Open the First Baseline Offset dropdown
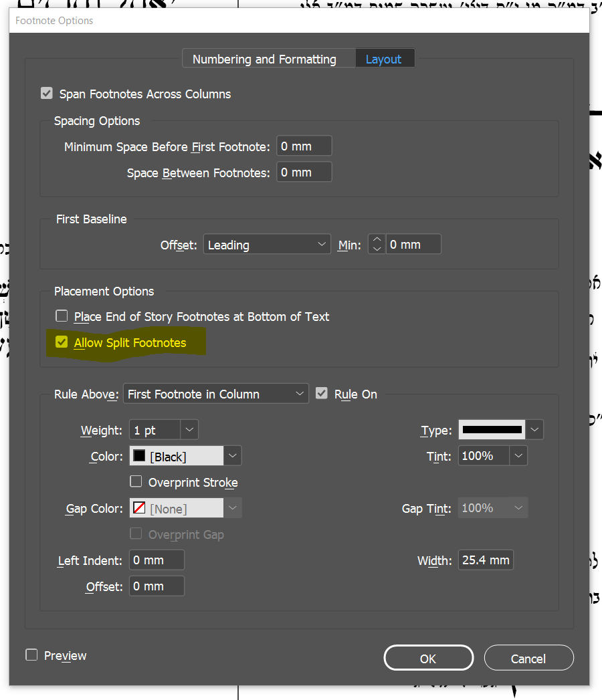 tap(267, 245)
